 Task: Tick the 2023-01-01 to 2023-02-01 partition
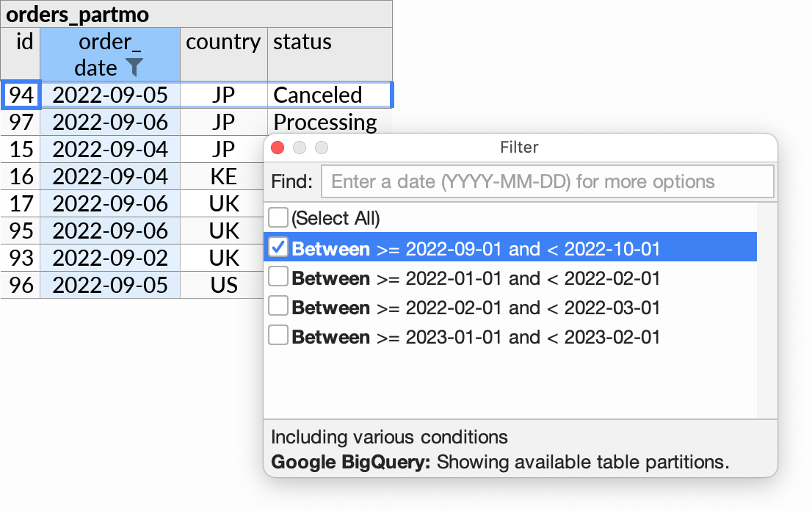point(278,336)
